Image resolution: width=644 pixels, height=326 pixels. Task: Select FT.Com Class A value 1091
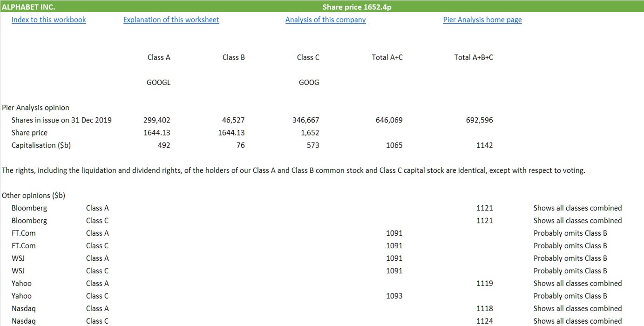[x=394, y=233]
